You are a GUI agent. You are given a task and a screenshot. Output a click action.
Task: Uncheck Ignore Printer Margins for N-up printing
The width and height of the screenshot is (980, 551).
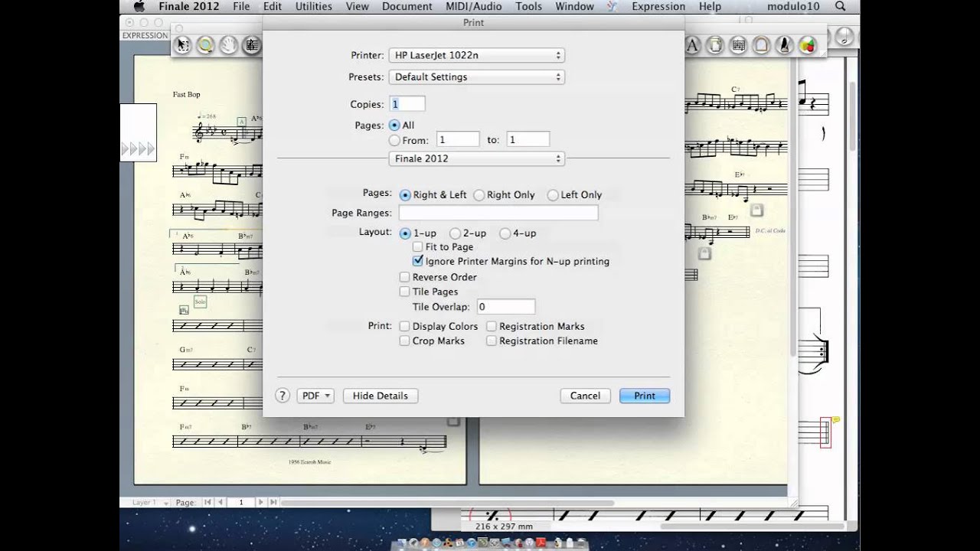417,261
